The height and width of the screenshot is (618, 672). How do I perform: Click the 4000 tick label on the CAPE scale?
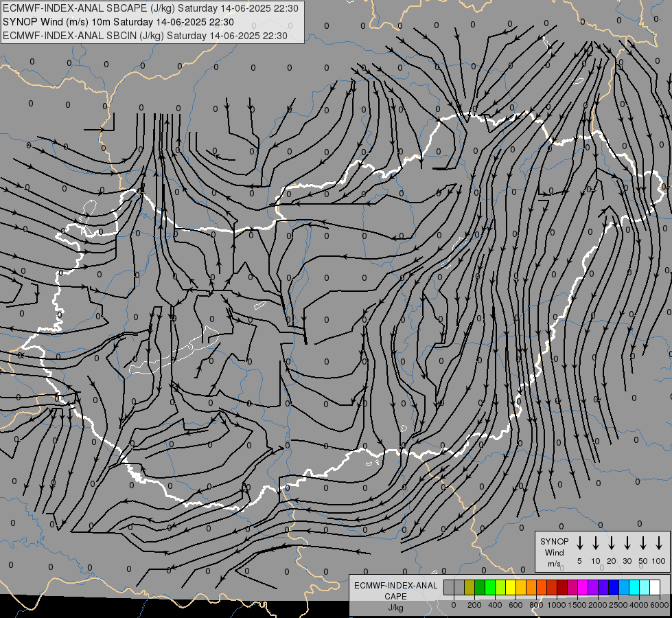[639, 605]
